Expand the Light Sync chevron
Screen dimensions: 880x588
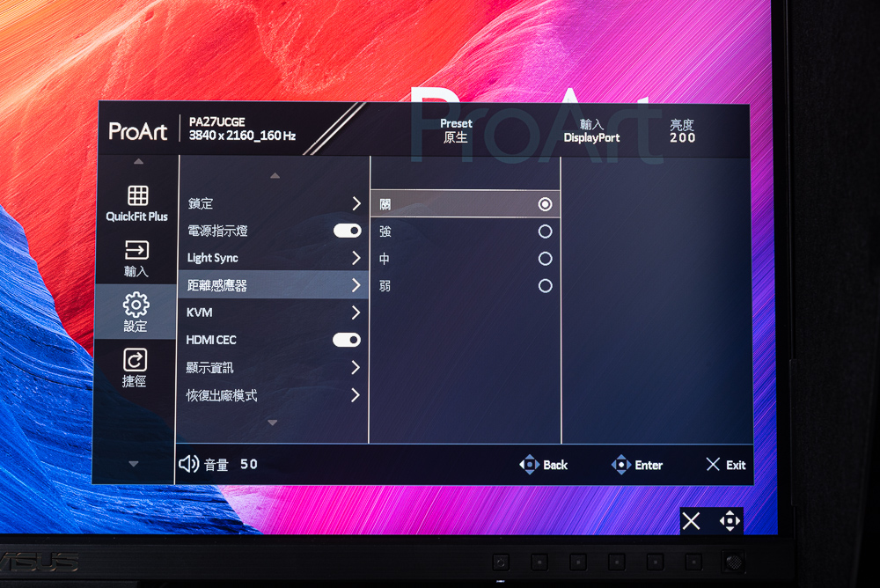(x=356, y=258)
